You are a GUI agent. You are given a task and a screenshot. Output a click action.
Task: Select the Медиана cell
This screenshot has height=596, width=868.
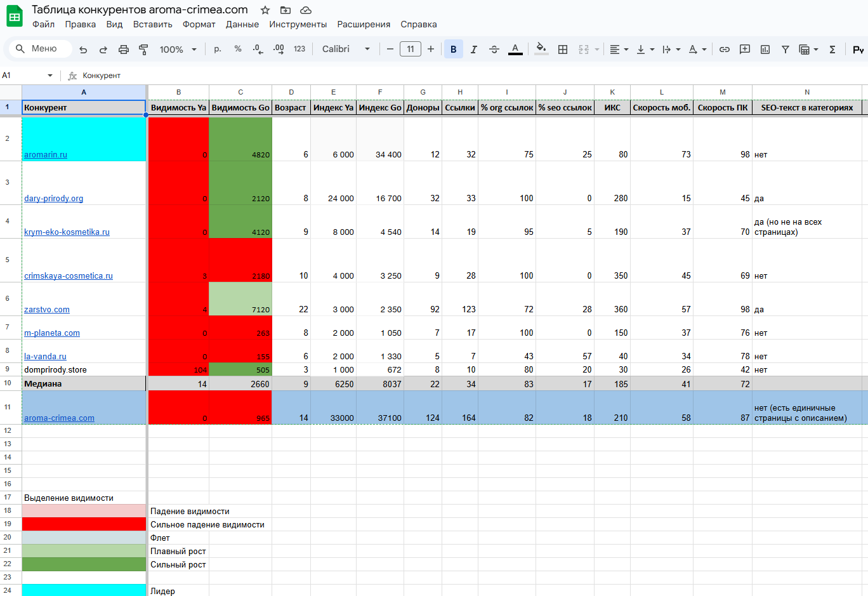(x=84, y=383)
